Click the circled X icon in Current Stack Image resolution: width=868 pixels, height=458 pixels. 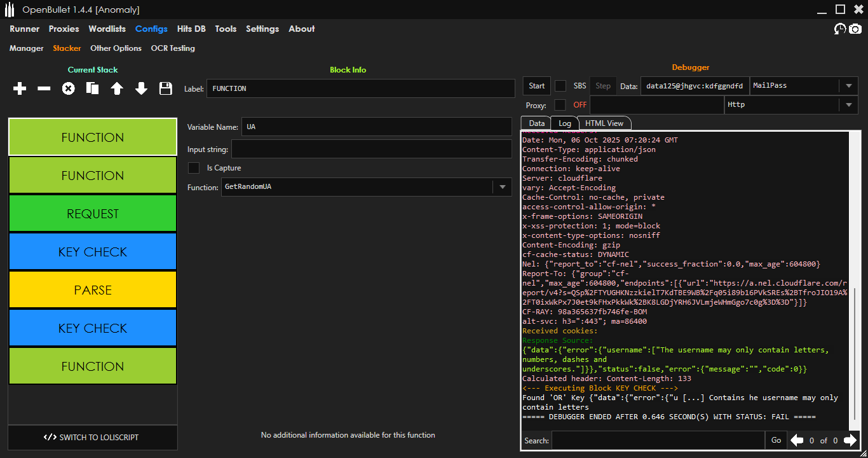(x=68, y=89)
